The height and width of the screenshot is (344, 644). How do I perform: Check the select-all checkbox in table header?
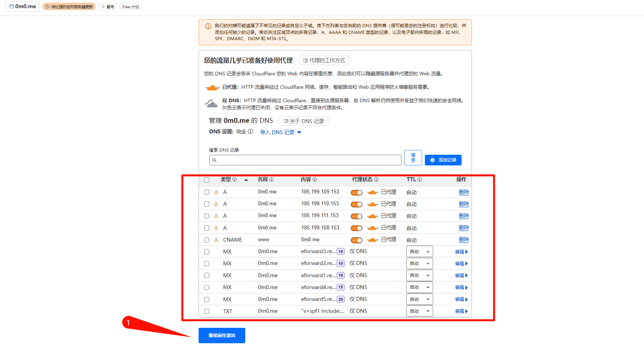[206, 180]
